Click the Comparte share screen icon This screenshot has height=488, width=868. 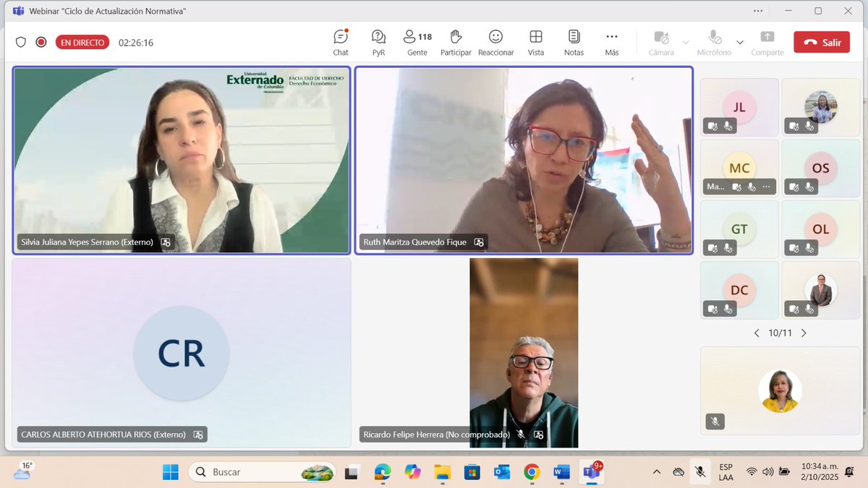point(767,37)
